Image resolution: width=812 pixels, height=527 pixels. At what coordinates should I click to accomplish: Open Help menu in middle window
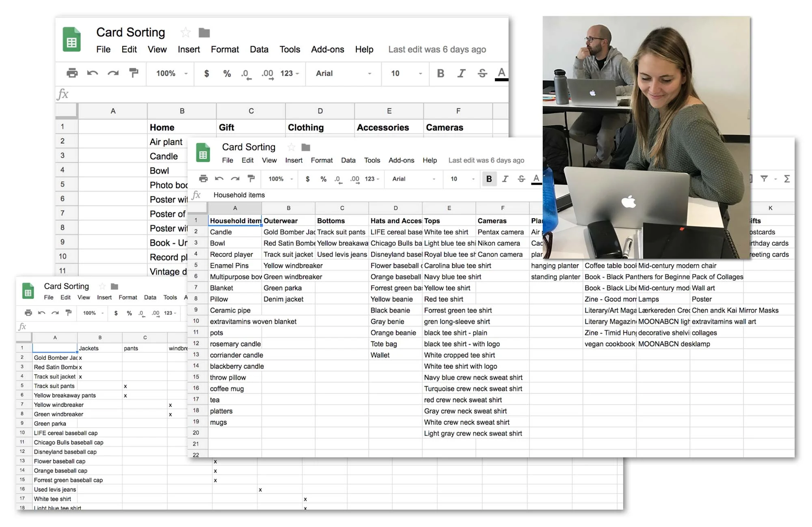[x=430, y=160]
